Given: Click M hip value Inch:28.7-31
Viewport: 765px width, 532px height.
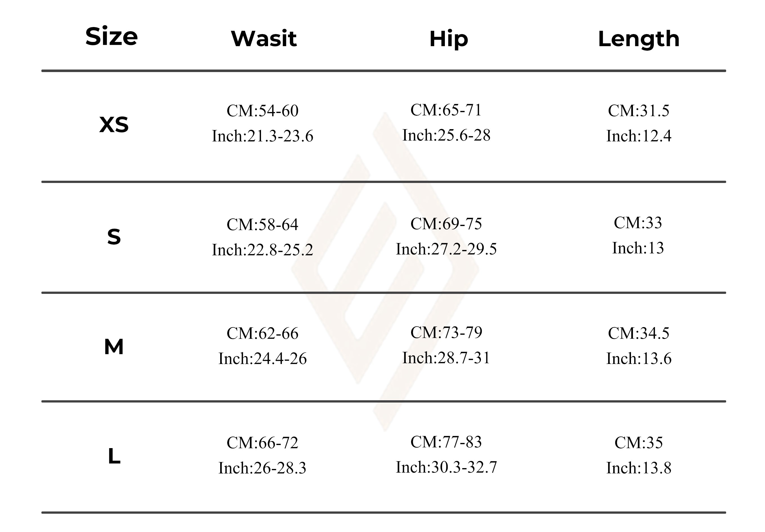Looking at the screenshot, I should point(446,358).
